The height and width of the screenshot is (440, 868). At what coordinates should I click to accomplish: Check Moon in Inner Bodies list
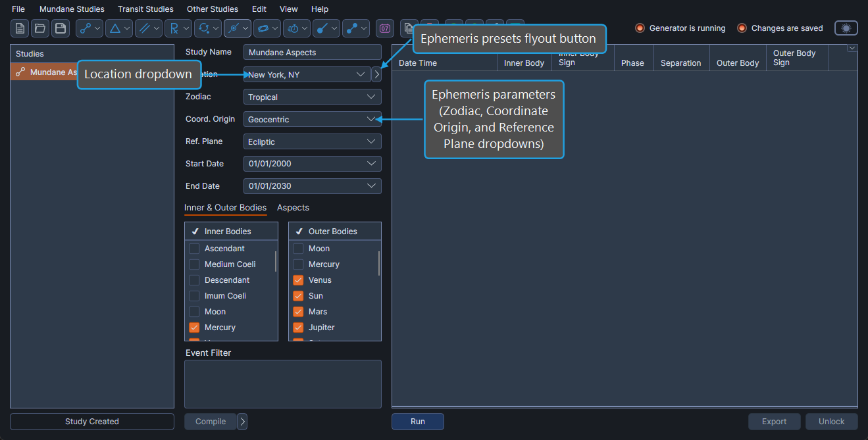tap(194, 312)
